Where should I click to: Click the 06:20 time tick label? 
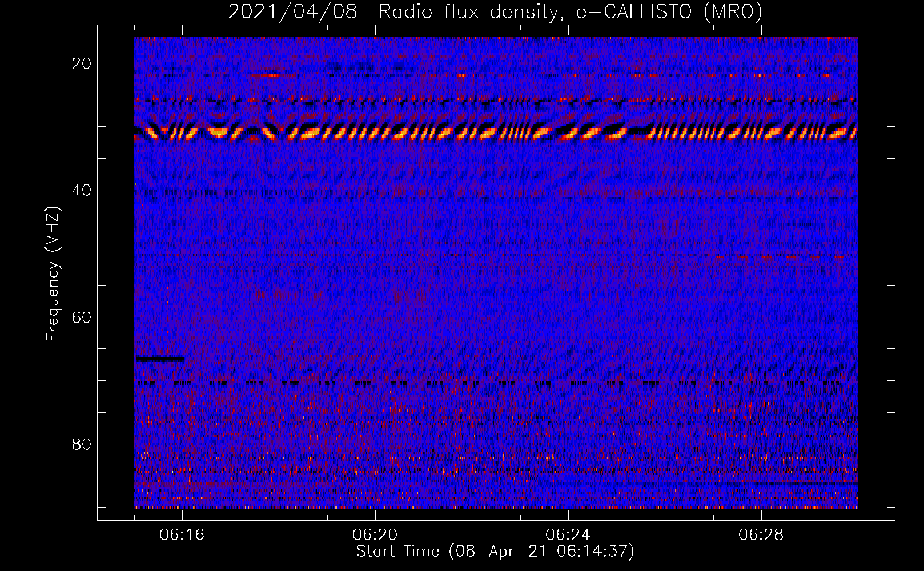click(375, 535)
